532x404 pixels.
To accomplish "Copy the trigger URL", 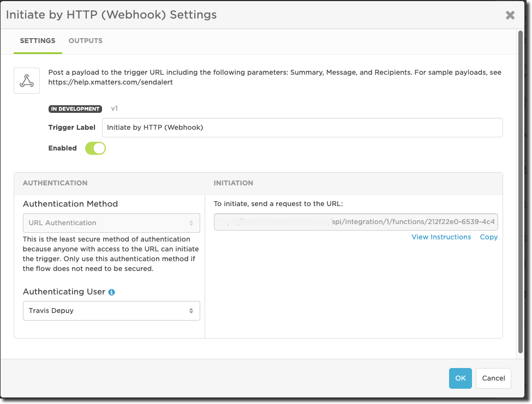I will 489,237.
